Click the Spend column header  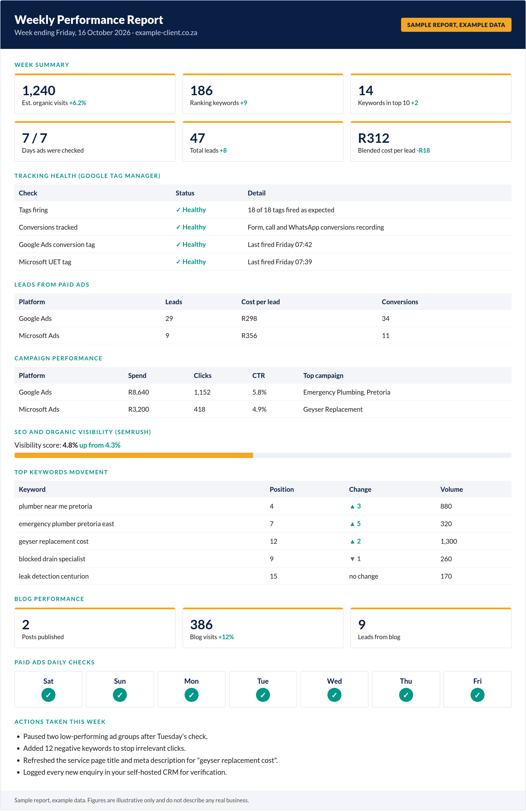tap(137, 376)
